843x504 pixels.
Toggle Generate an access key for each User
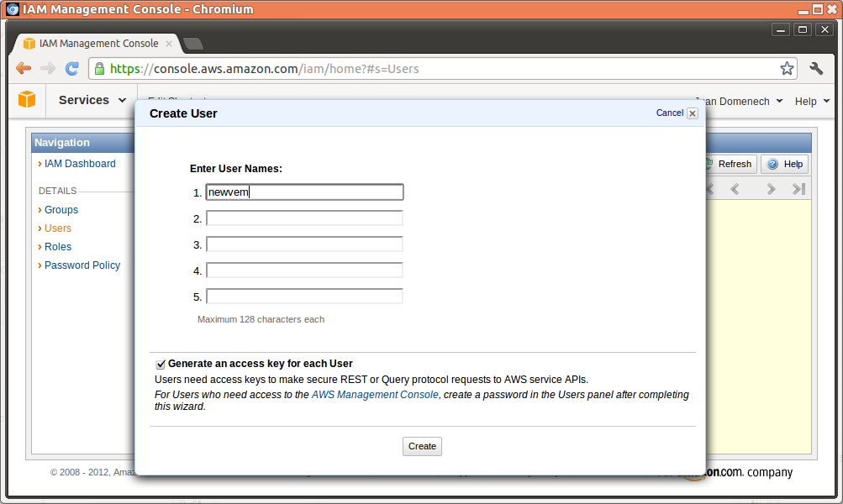[x=160, y=364]
